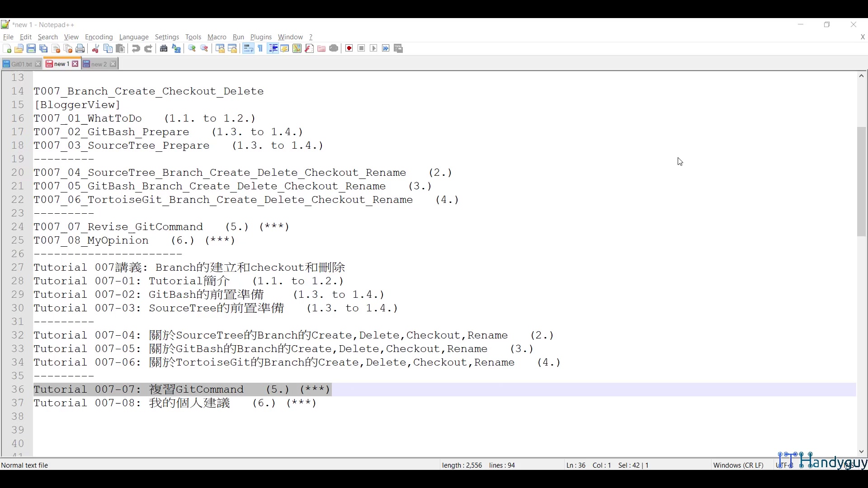Open the Encoding menu
Viewport: 868px width, 488px height.
(99, 37)
